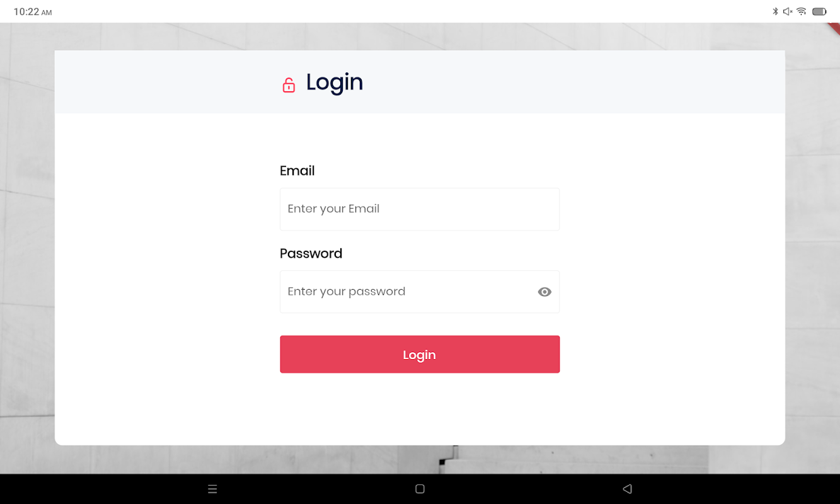Open recent apps with three-line icon
This screenshot has height=504, width=840.
tap(212, 489)
